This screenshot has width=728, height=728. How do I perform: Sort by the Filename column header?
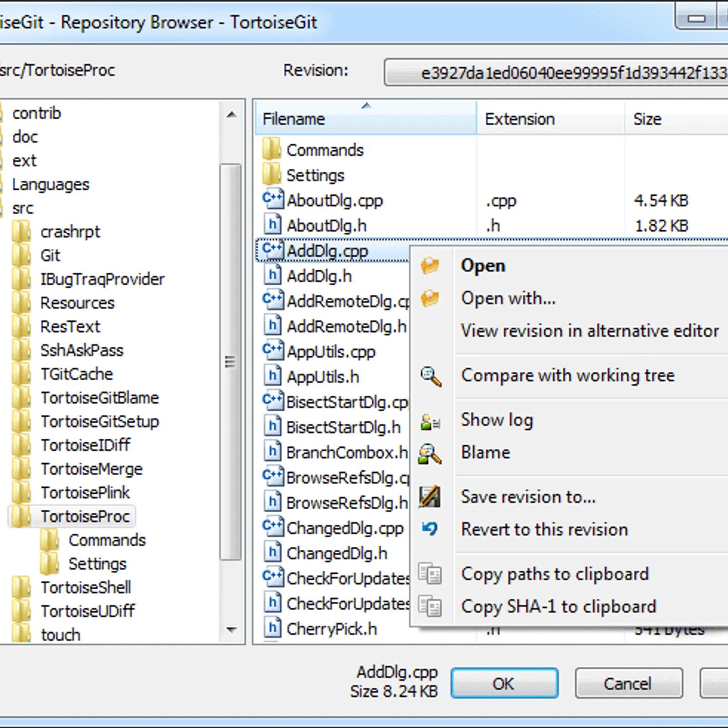[x=366, y=119]
